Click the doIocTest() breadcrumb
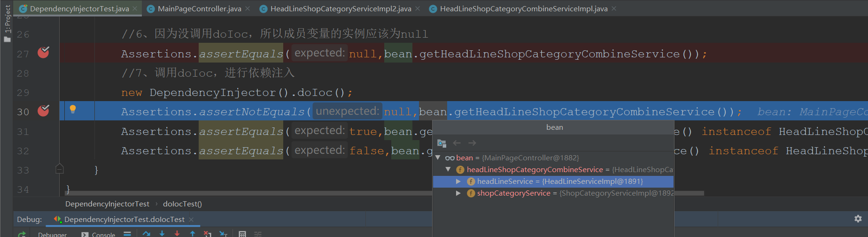 (182, 204)
